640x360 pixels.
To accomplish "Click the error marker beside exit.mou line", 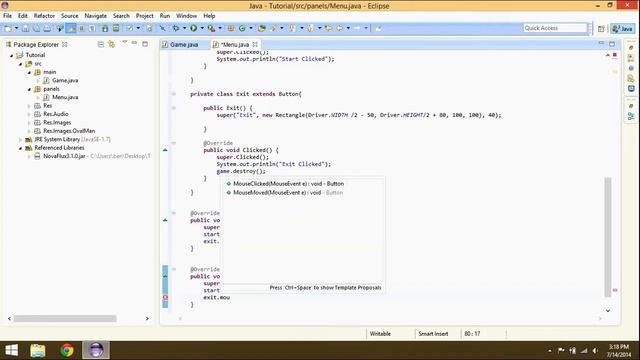I will pos(165,298).
